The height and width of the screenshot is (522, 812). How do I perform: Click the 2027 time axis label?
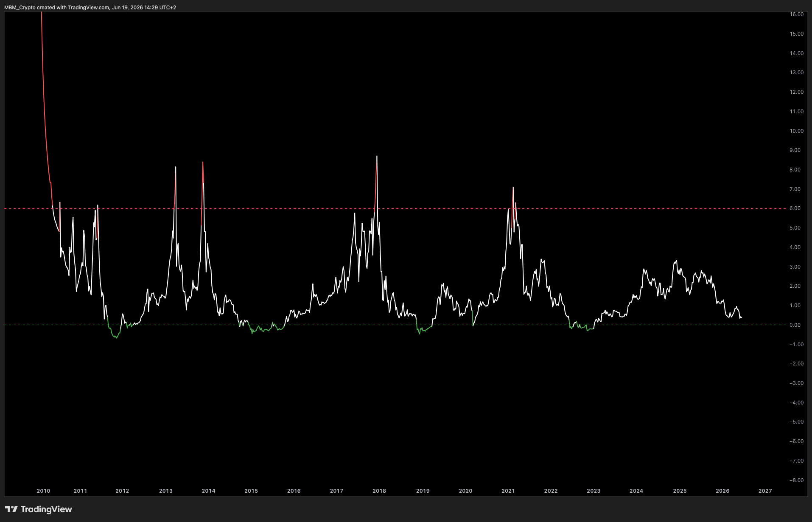coord(765,491)
